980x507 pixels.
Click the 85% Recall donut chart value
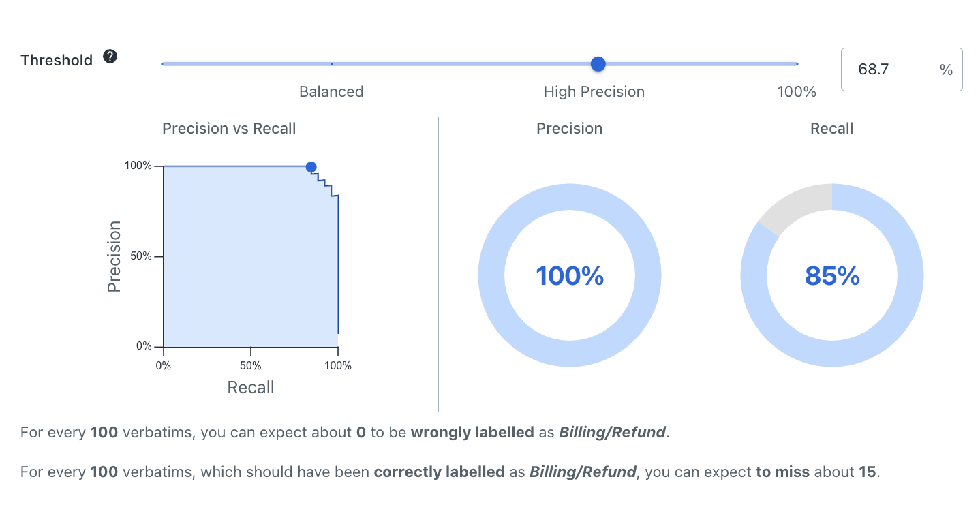[832, 276]
